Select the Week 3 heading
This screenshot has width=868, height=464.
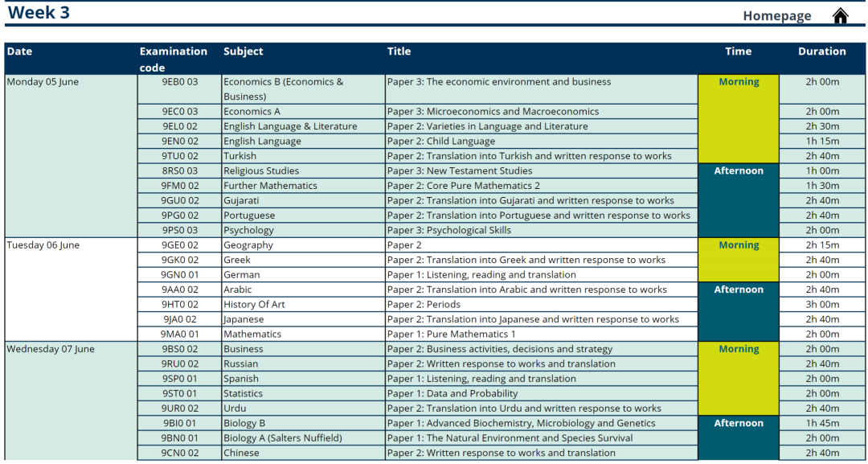39,12
